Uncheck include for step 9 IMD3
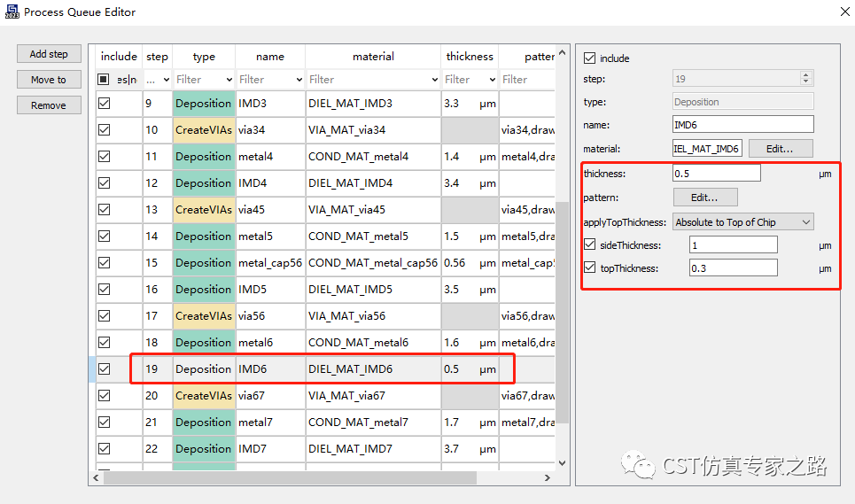 click(x=105, y=103)
